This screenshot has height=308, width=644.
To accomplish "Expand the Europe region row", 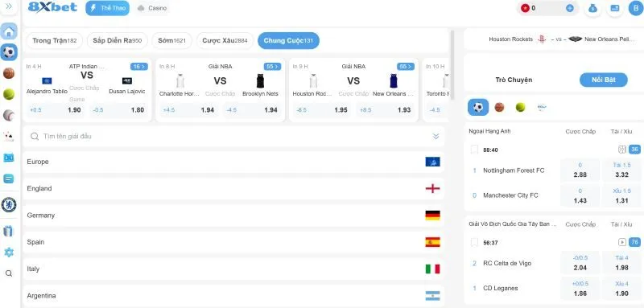I will [233, 162].
